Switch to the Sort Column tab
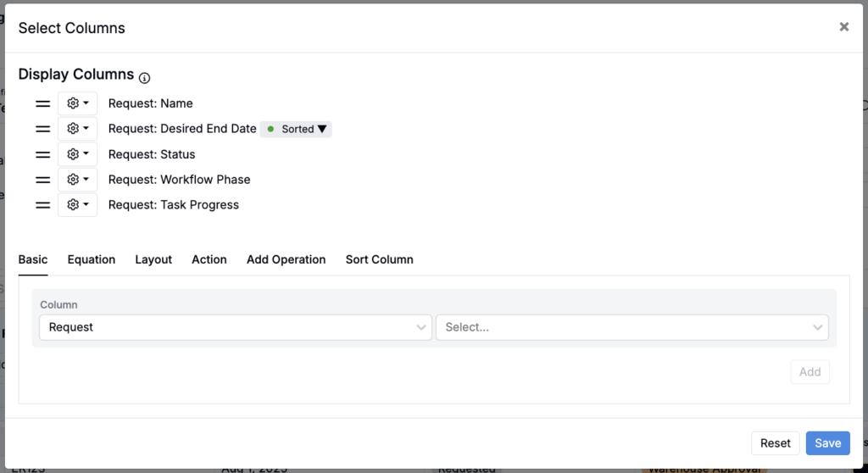This screenshot has height=473, width=868. [379, 259]
